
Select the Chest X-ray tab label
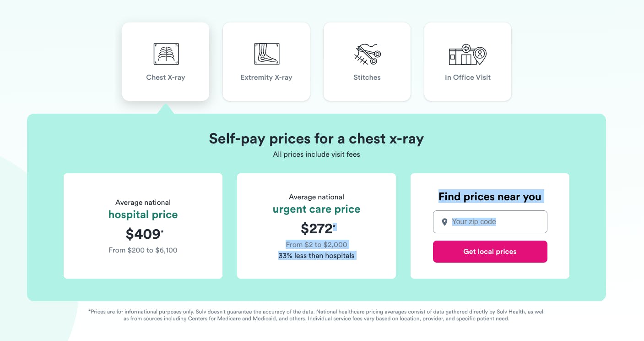point(166,77)
